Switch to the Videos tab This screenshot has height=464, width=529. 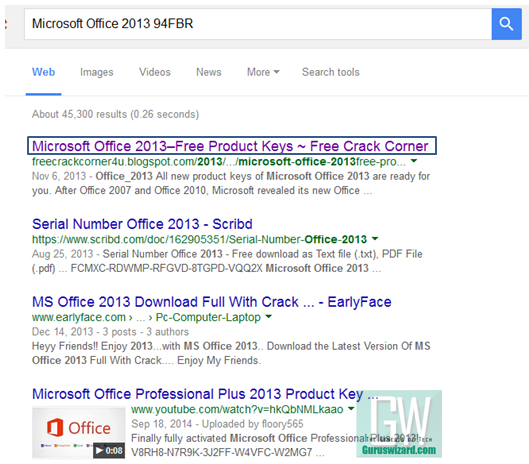pos(155,72)
